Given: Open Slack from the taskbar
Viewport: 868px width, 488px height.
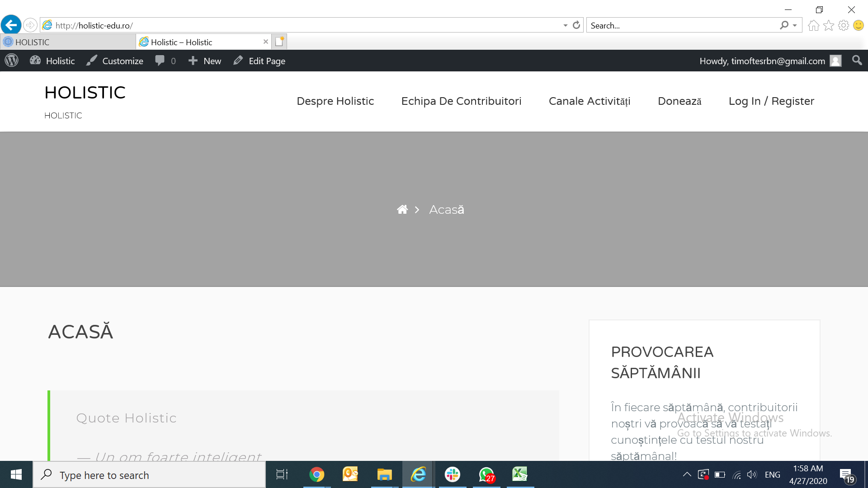Looking at the screenshot, I should click(452, 474).
